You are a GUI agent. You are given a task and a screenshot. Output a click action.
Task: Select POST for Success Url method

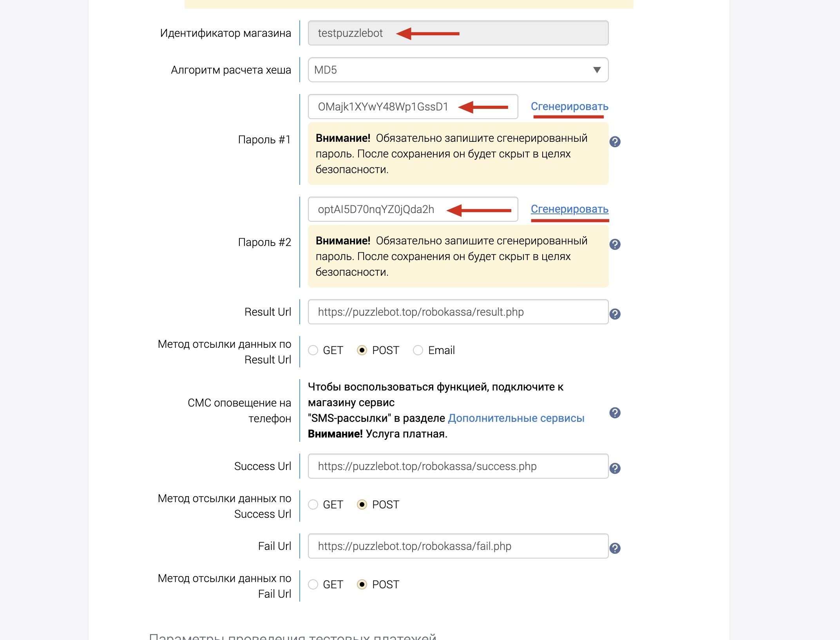[362, 504]
